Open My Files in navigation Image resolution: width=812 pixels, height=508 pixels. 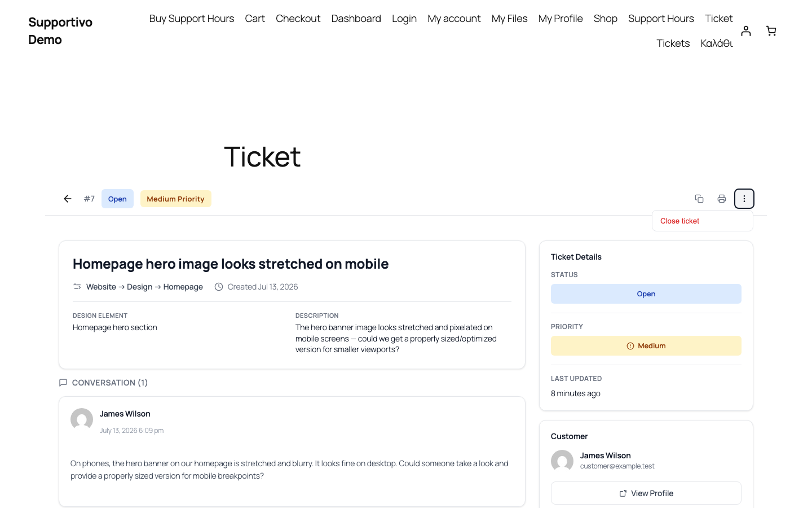click(x=510, y=19)
